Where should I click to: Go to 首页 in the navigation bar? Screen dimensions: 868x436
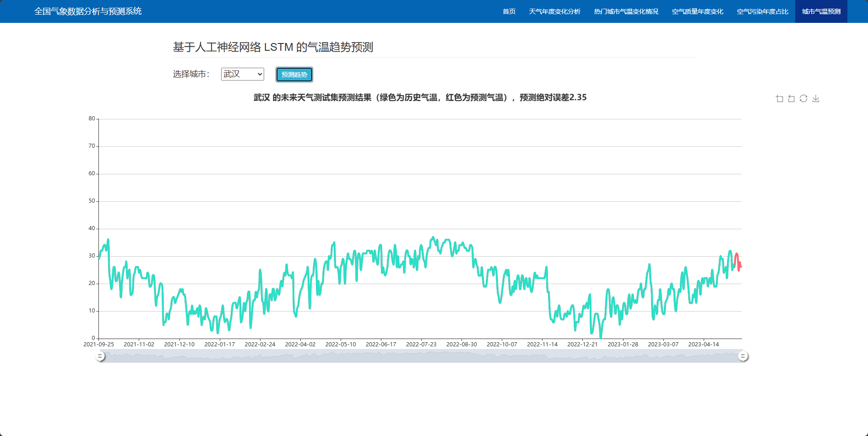tap(509, 11)
